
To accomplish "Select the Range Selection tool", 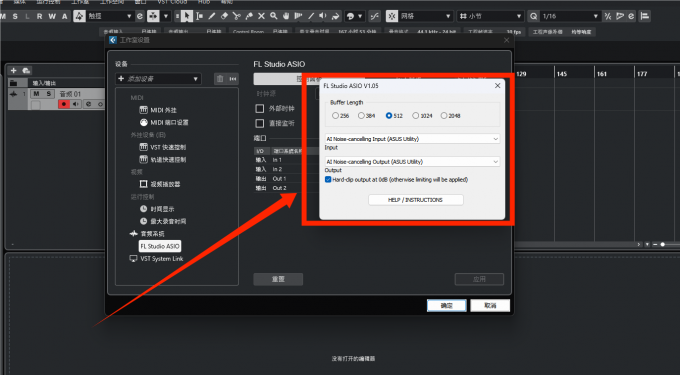I will tap(199, 16).
